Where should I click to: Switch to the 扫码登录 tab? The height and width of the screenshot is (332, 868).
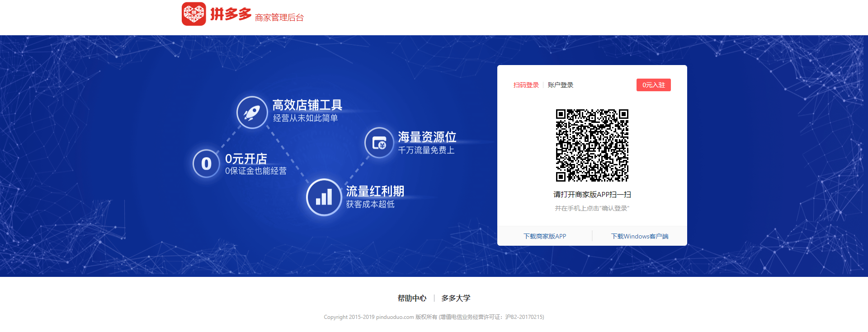click(526, 85)
